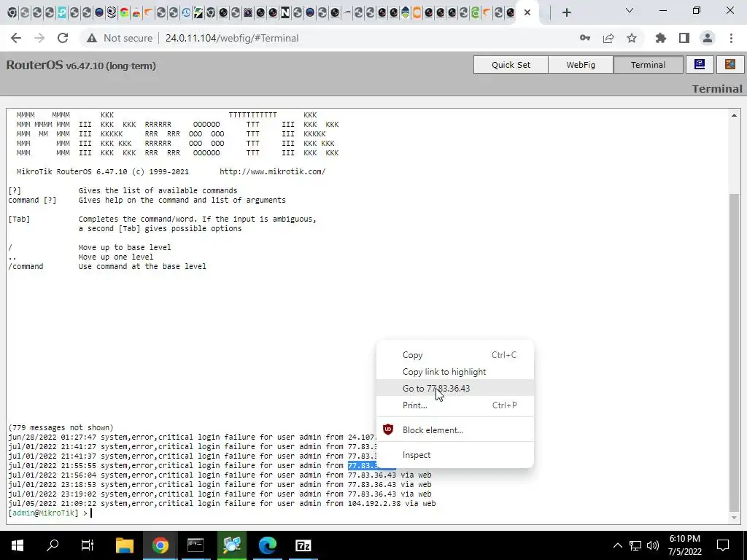Select Inspect from the context menu
This screenshot has width=747, height=560.
(455, 455)
